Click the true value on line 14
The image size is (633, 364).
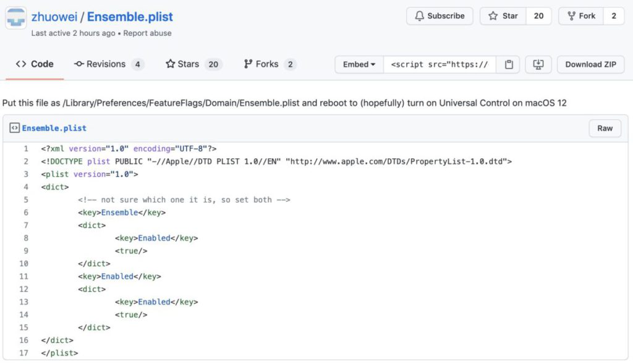pyautogui.click(x=131, y=315)
